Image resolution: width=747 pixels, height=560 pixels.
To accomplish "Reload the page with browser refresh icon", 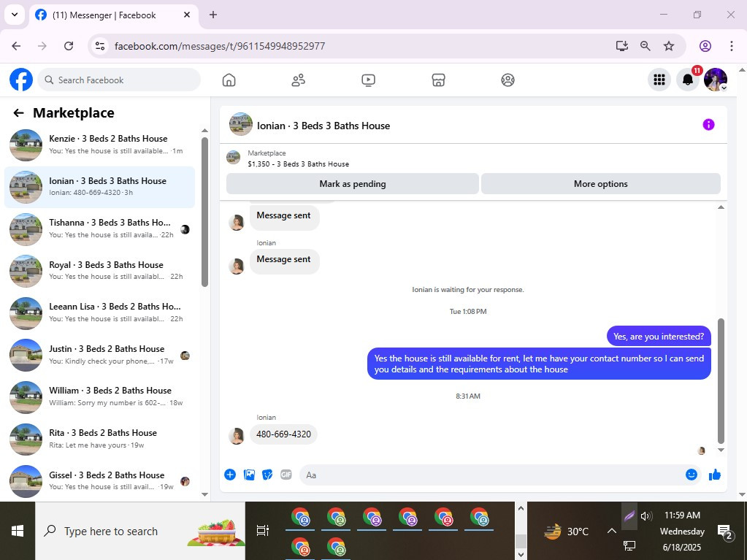I will [69, 46].
